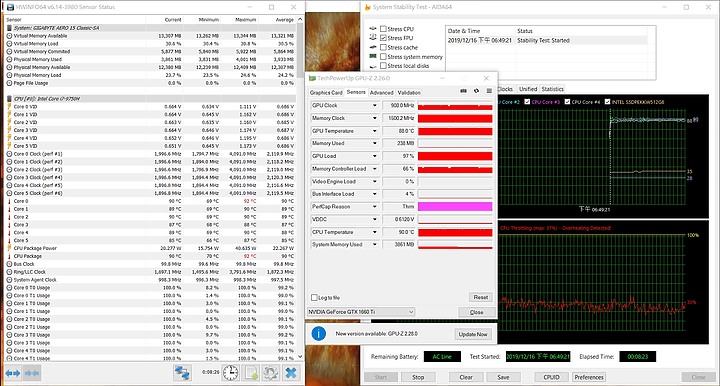Click HWiNFO log file save icon

coord(251,373)
